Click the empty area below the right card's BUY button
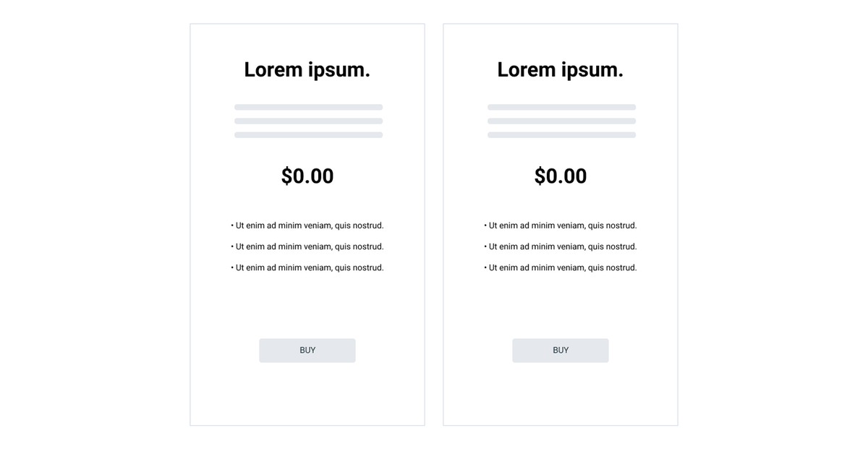This screenshot has height=459, width=868. (561, 394)
